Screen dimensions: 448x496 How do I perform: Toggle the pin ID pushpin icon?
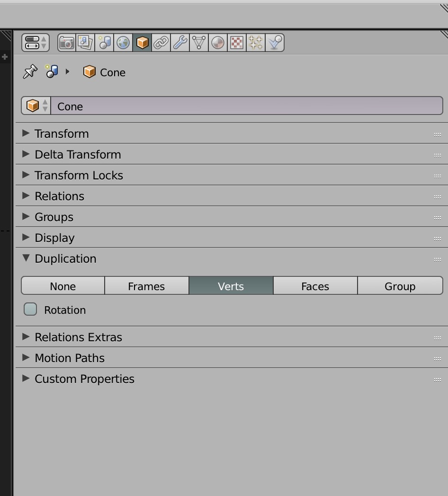30,71
